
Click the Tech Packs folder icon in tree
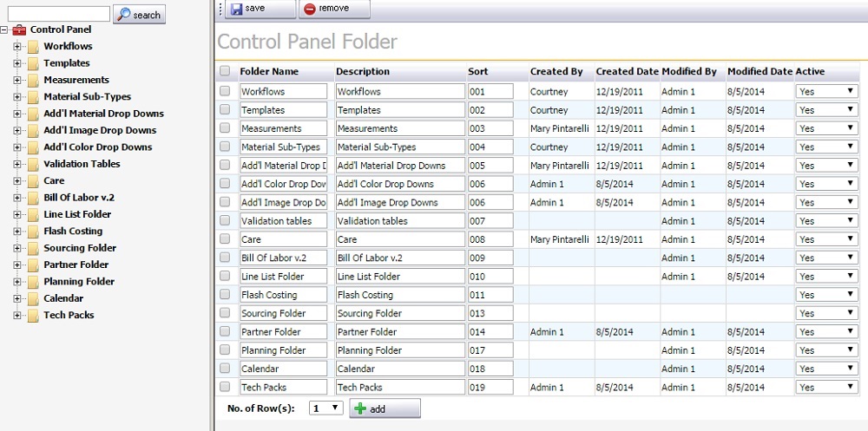(33, 316)
